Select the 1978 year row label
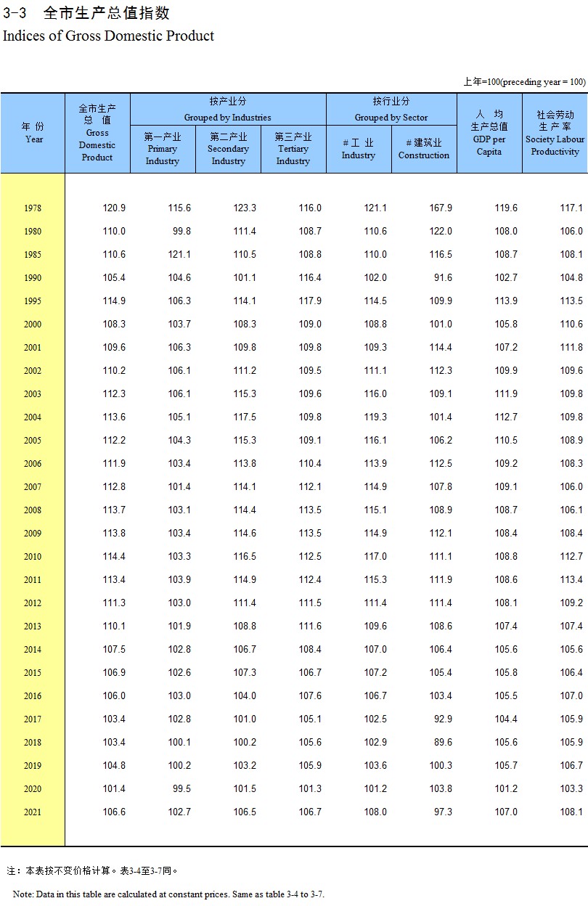Viewport: 588px width, 906px height. tap(33, 208)
